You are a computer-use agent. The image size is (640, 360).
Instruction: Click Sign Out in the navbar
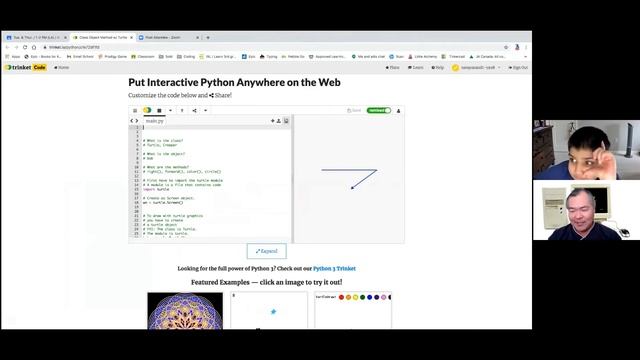pos(518,67)
